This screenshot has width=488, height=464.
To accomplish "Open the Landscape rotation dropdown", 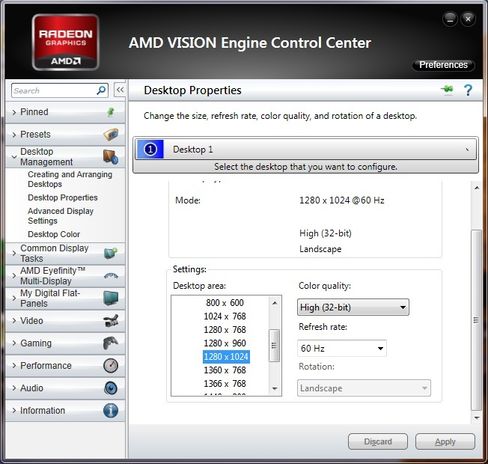I will 364,388.
